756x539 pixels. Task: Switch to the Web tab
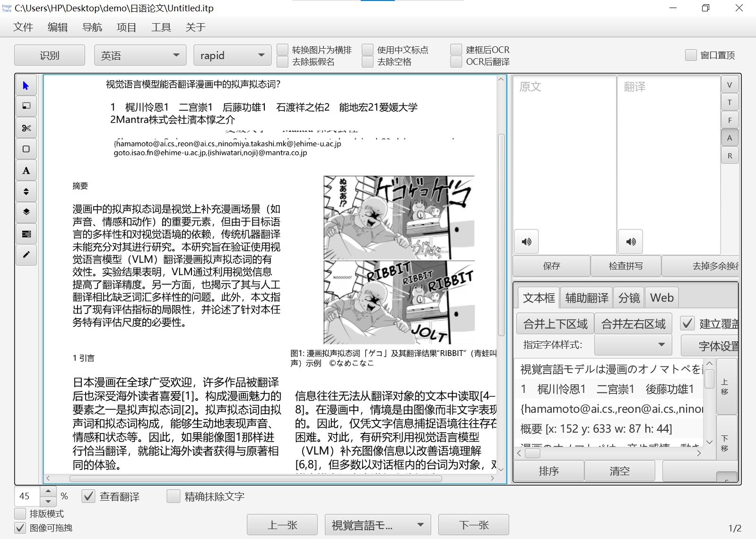tap(661, 298)
